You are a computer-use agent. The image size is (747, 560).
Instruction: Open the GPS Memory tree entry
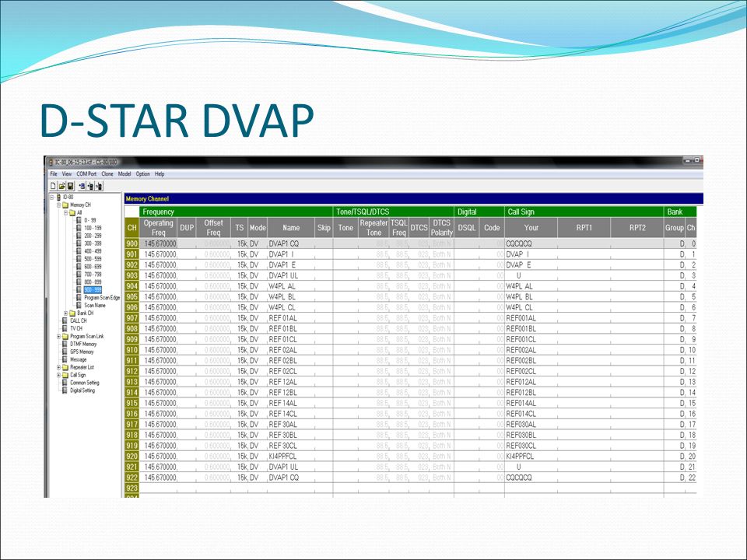click(x=82, y=352)
